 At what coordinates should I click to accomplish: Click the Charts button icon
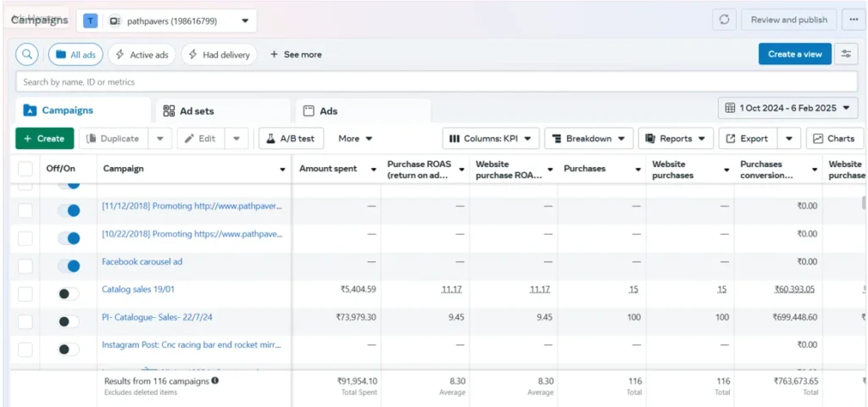pyautogui.click(x=818, y=138)
